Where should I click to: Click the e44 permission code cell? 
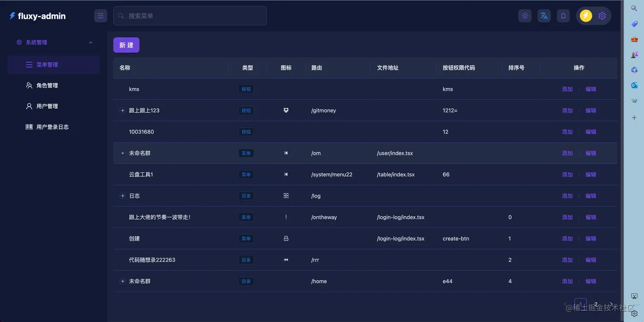448,281
